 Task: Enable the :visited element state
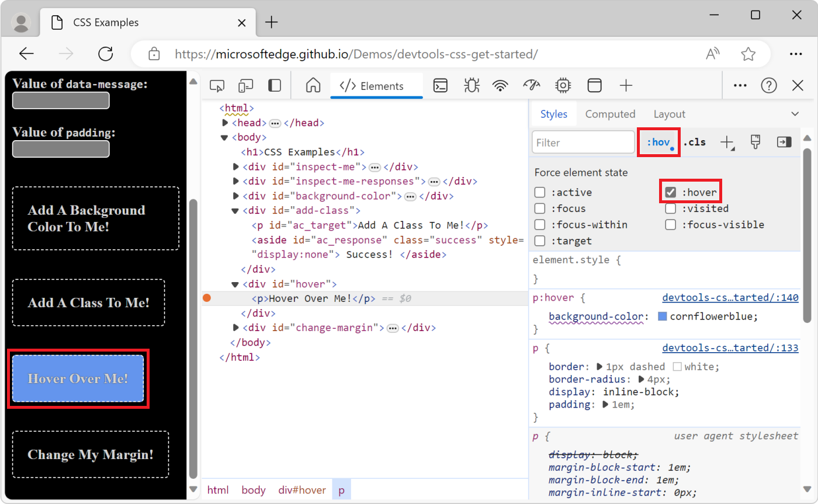point(670,208)
